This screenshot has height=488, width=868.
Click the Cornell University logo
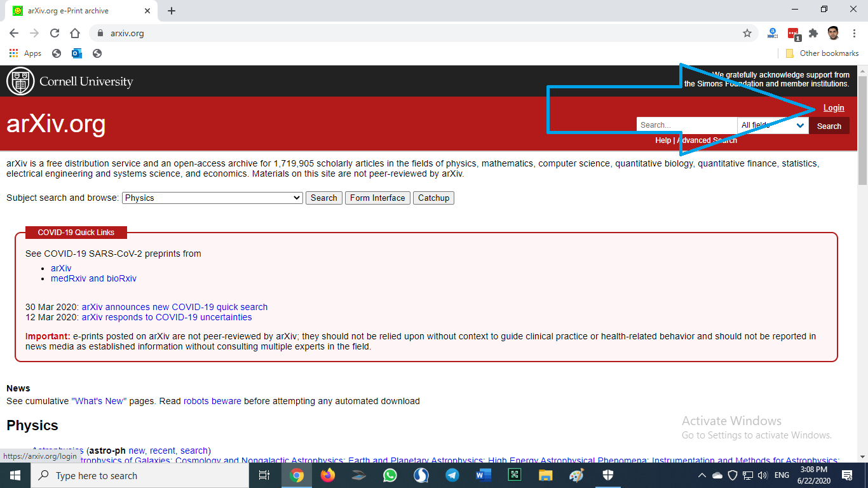click(70, 81)
